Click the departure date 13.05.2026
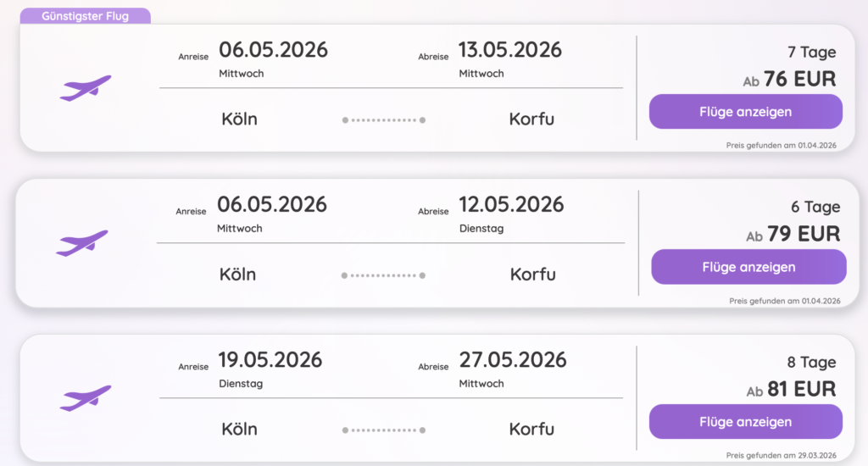The width and height of the screenshot is (868, 466). coord(509,50)
